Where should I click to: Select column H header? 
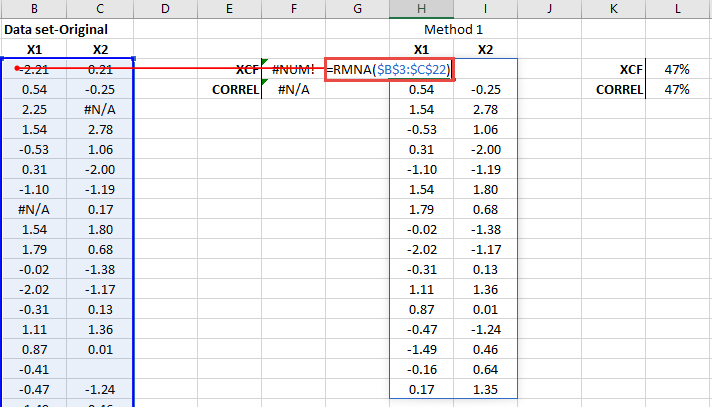point(421,9)
